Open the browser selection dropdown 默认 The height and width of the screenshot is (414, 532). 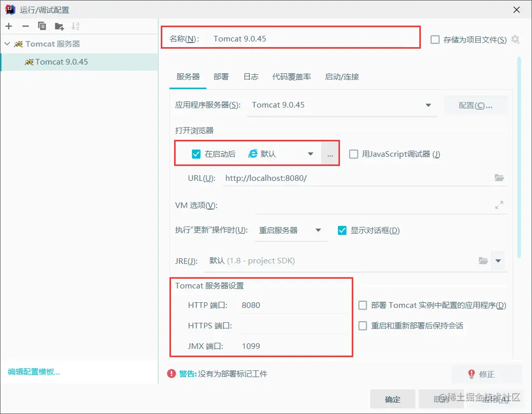(x=281, y=154)
